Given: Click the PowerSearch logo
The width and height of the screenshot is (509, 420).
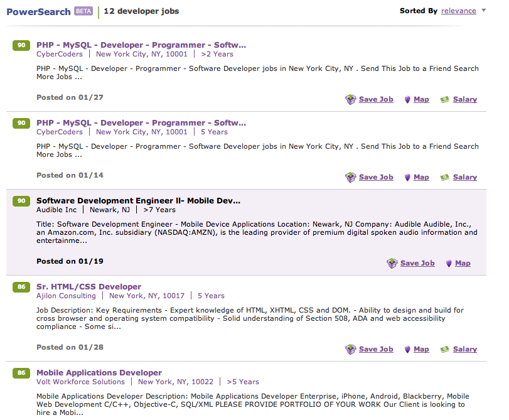Looking at the screenshot, I should click(x=39, y=11).
